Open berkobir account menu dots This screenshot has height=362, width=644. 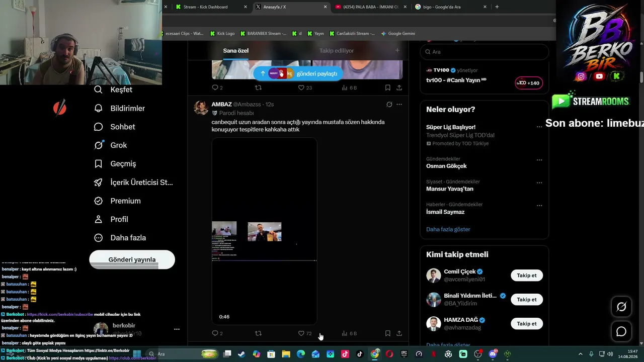(x=177, y=329)
